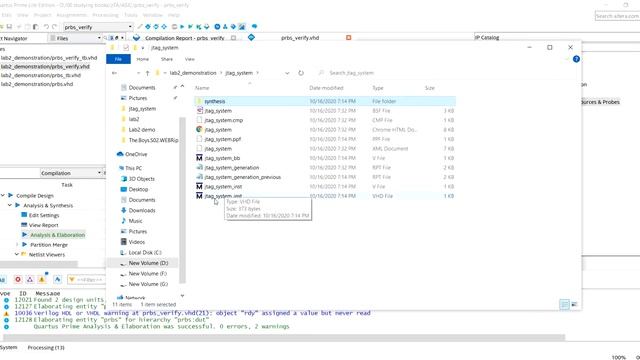Open address bar history dropdown

[287, 73]
